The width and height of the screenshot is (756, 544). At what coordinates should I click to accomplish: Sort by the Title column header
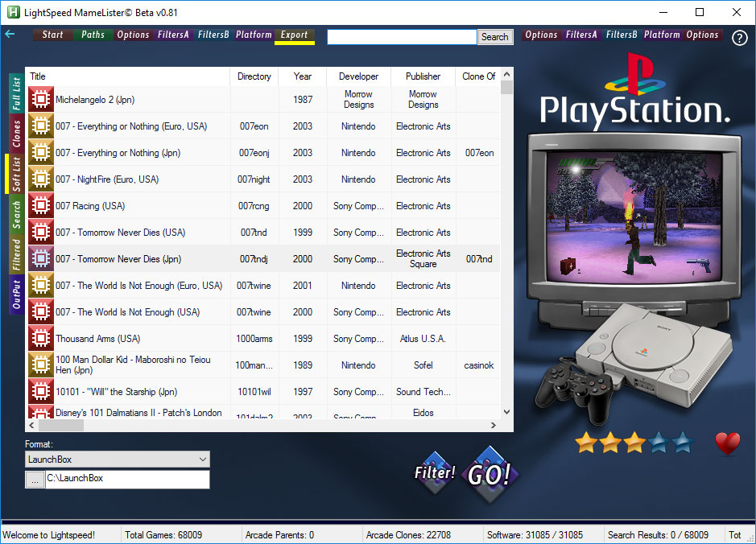tap(127, 76)
